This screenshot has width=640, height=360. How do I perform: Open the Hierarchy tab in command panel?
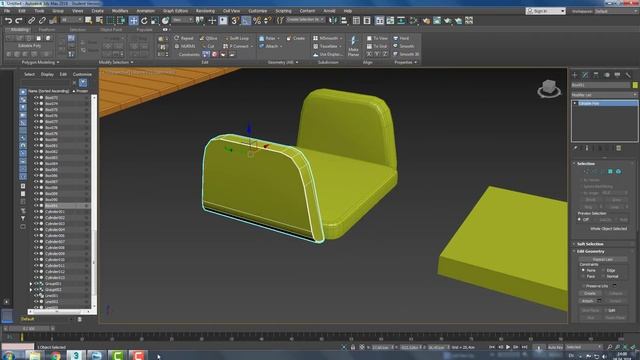tap(596, 75)
